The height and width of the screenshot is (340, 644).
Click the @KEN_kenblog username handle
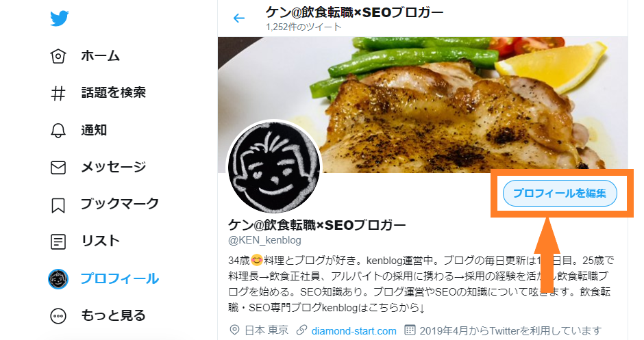tap(264, 240)
